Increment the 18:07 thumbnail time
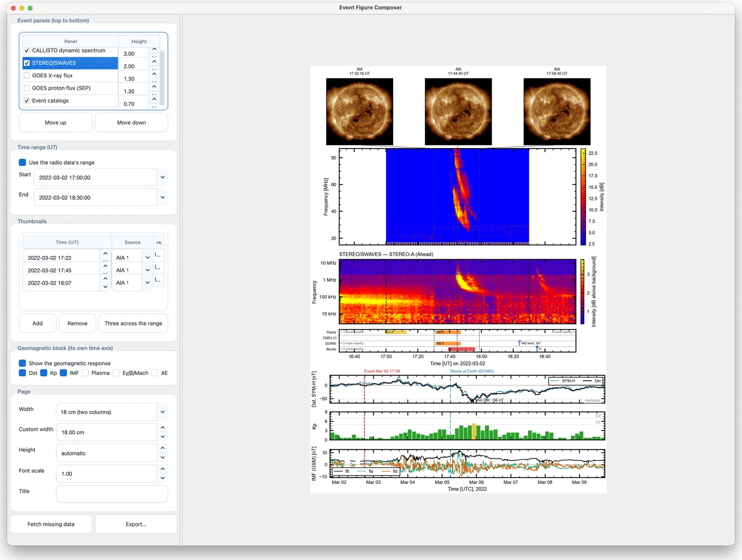The width and height of the screenshot is (742, 560). pyautogui.click(x=105, y=279)
